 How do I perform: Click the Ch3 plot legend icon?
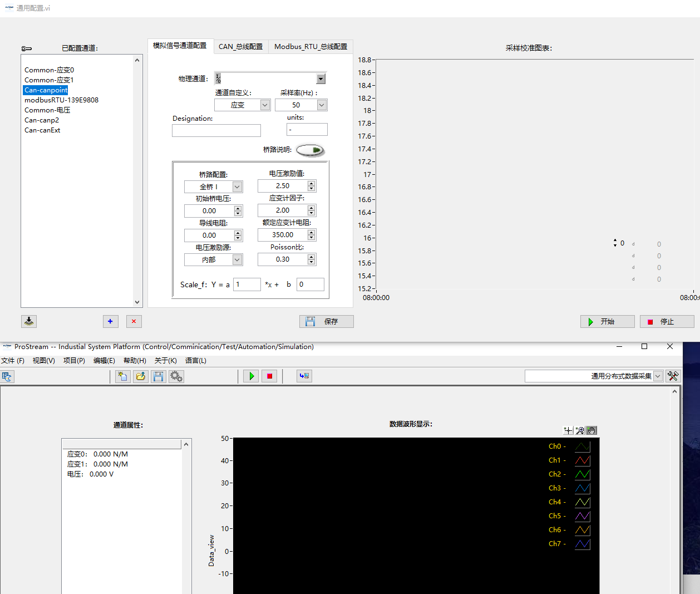tap(583, 488)
